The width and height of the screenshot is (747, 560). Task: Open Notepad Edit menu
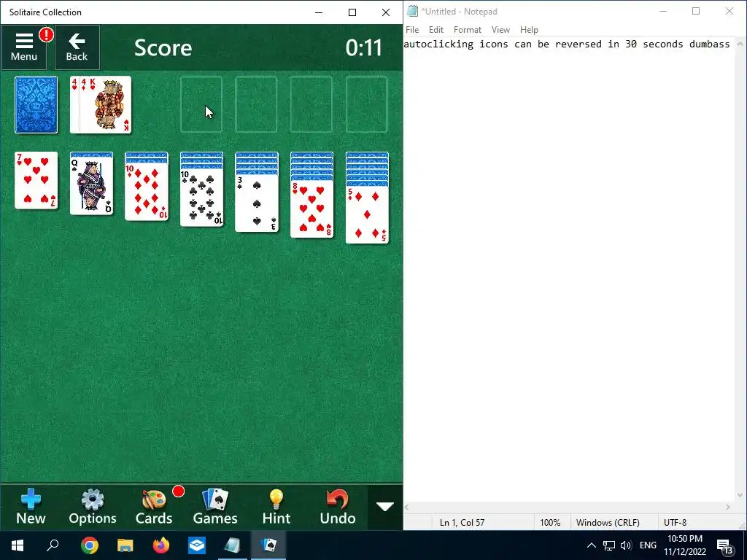click(436, 29)
